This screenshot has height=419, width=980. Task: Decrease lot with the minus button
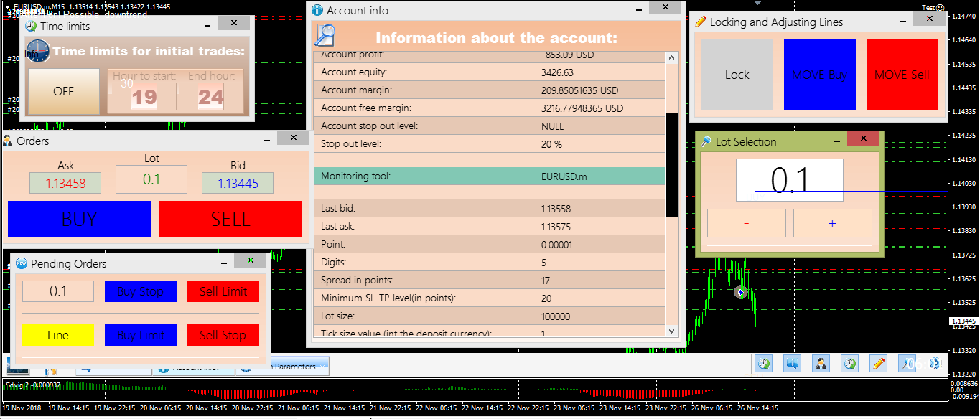747,223
